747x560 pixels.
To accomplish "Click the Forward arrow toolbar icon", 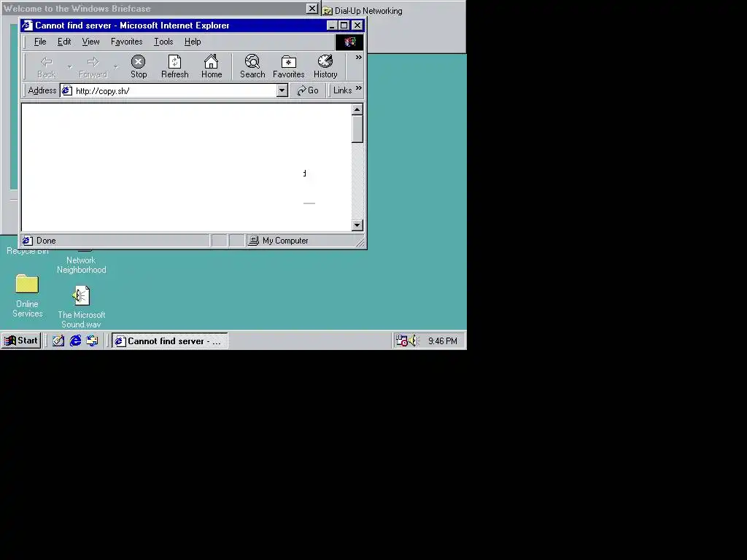I will [x=93, y=62].
